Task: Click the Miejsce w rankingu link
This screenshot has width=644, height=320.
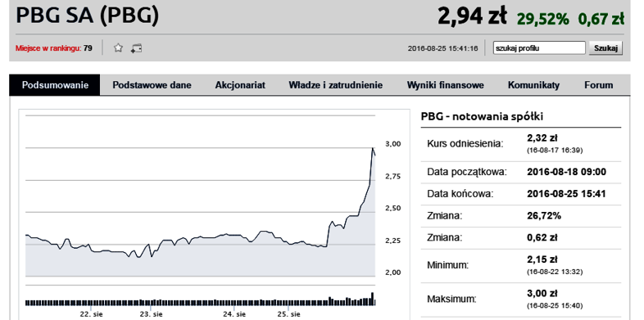Action: click(x=54, y=48)
